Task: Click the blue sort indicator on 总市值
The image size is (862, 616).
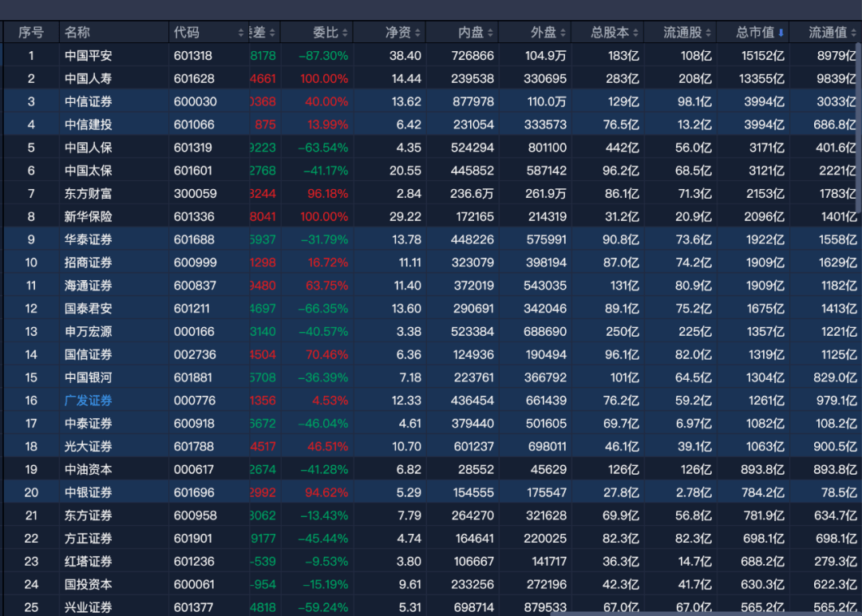Action: pos(780,32)
